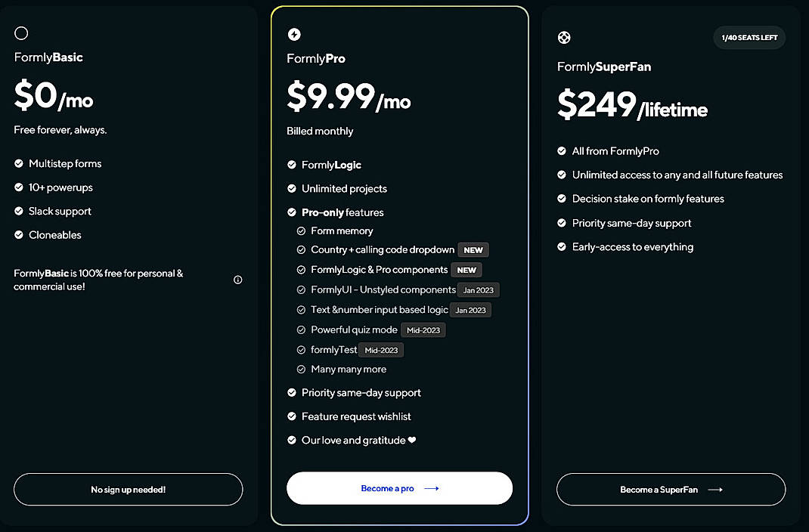Viewport: 809px width, 532px height.
Task: Open the info tooltip beside the commercial use note
Action: pos(237,280)
